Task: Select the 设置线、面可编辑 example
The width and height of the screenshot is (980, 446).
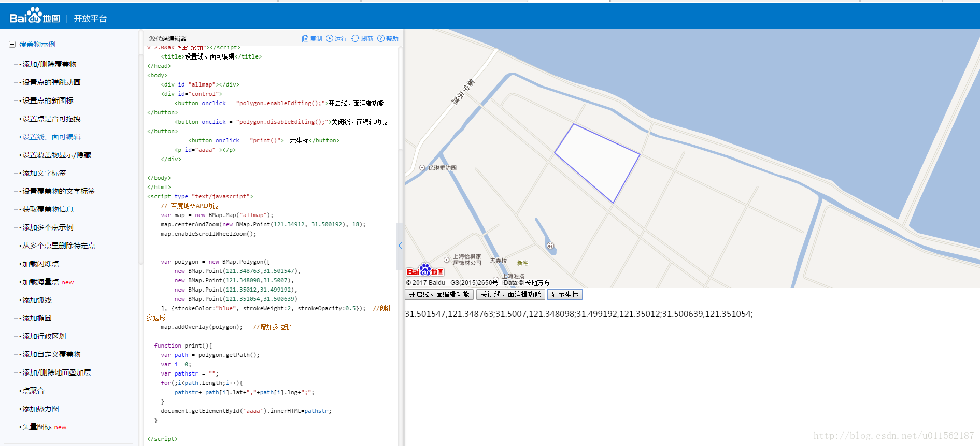Action: click(51, 137)
